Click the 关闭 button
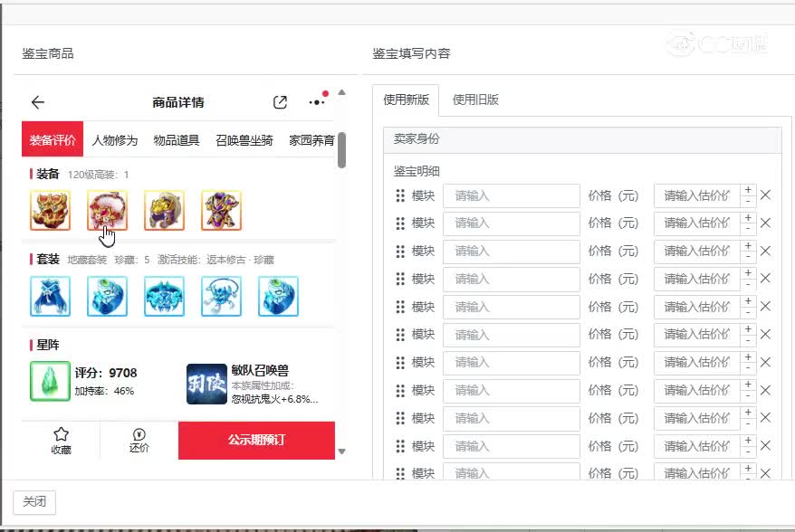The width and height of the screenshot is (795, 532). (34, 502)
